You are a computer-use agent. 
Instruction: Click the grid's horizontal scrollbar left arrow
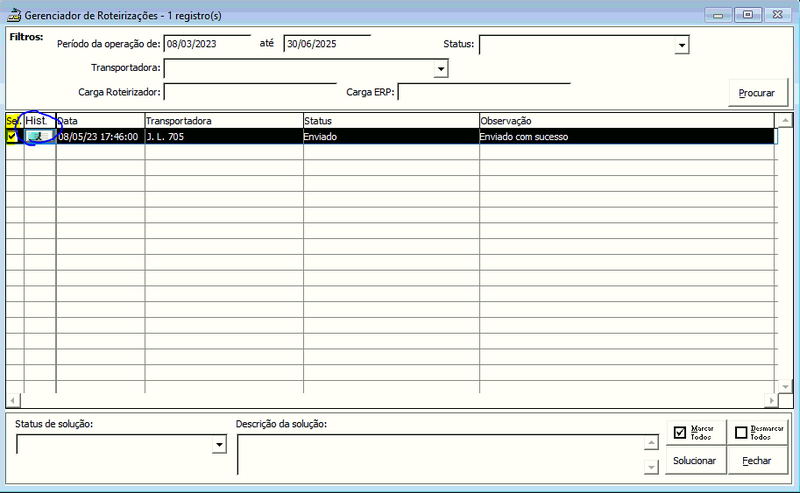click(13, 401)
